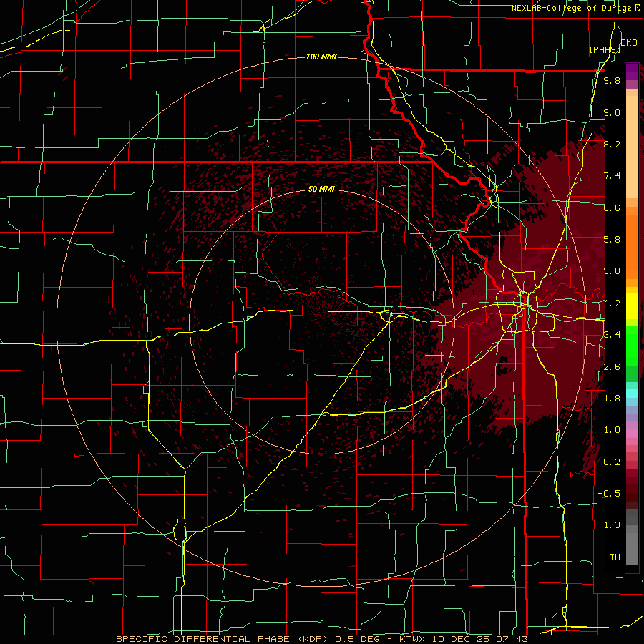Click the 9.0 legend value
Image resolution: width=644 pixels, height=644 pixels.
[612, 112]
